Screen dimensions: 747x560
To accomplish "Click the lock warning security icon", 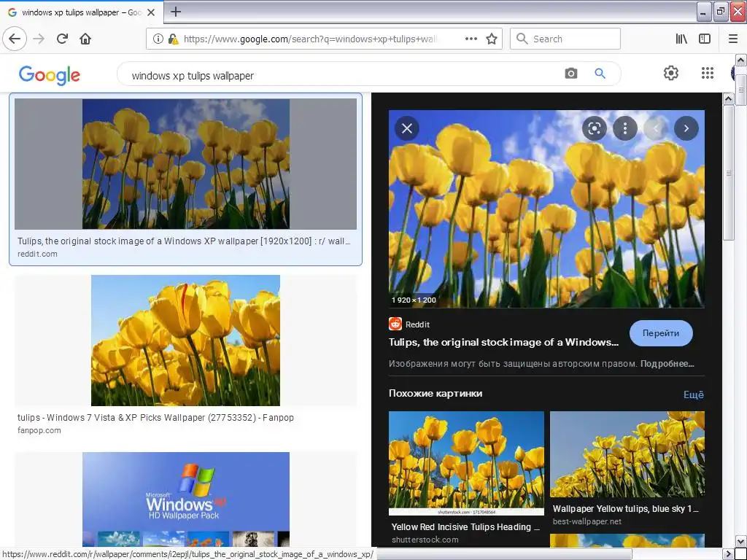I will point(173,39).
